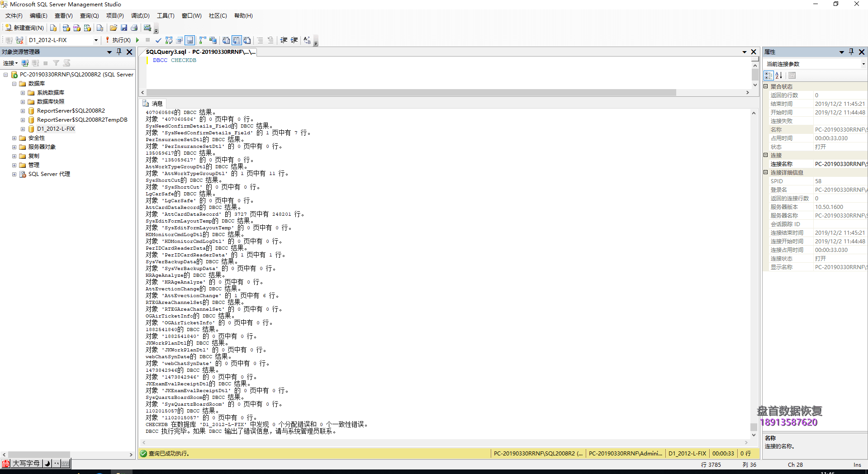This screenshot has height=474, width=868.
Task: Collapse the 连接详细信息 property category
Action: pyautogui.click(x=766, y=172)
